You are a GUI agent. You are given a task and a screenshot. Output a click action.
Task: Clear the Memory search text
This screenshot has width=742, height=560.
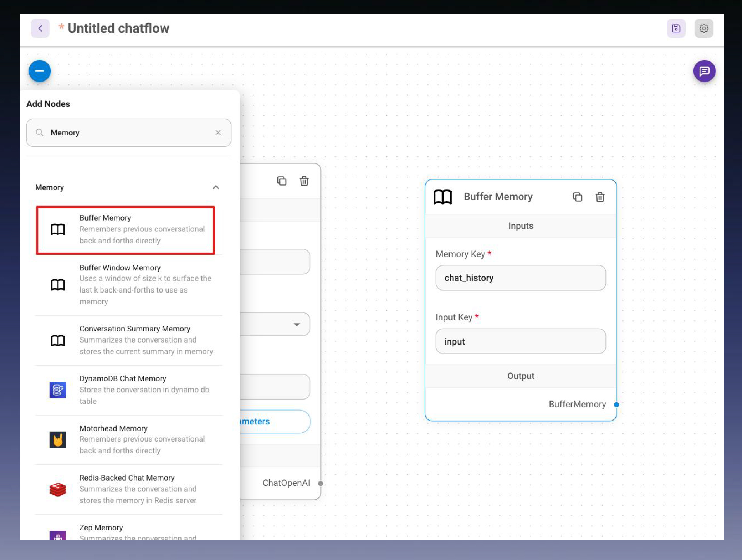click(x=218, y=132)
